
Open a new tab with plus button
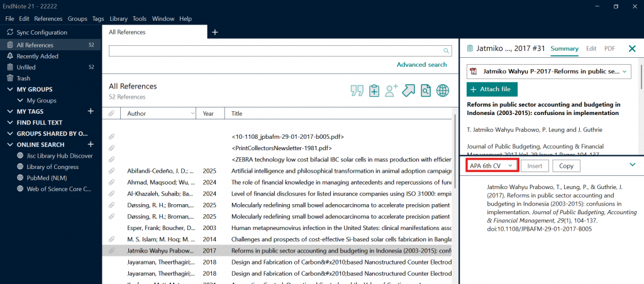(x=215, y=33)
